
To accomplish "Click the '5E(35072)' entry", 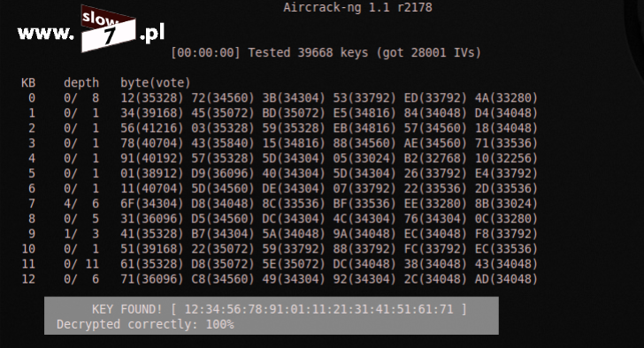I will pyautogui.click(x=294, y=264).
